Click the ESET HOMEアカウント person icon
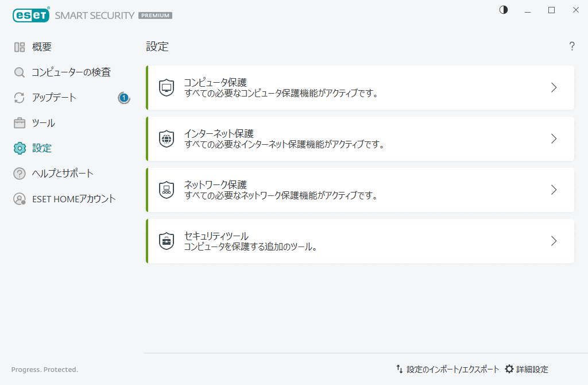The image size is (588, 385). [19, 199]
